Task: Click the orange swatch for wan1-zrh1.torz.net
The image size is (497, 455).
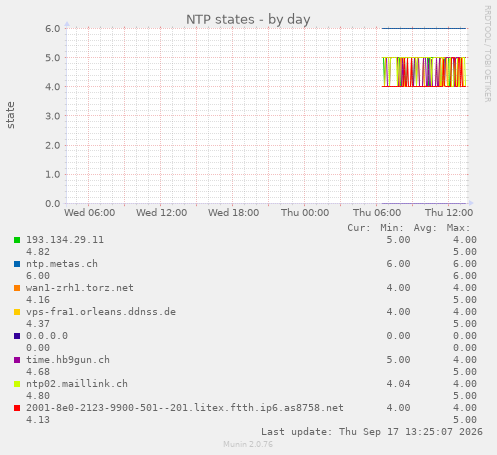Action: click(x=17, y=288)
